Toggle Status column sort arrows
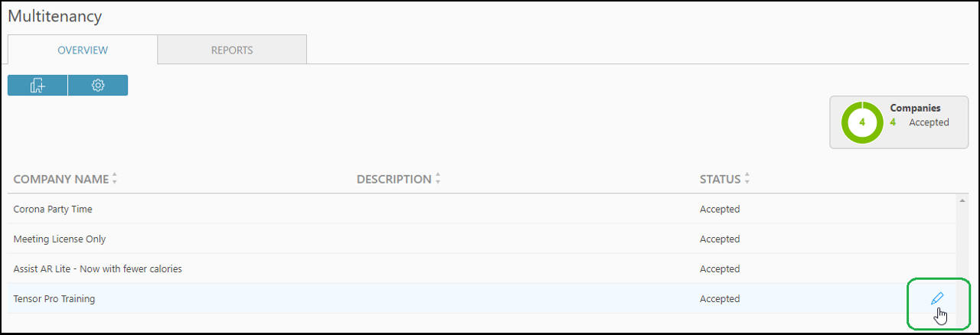980x335 pixels. pos(747,179)
